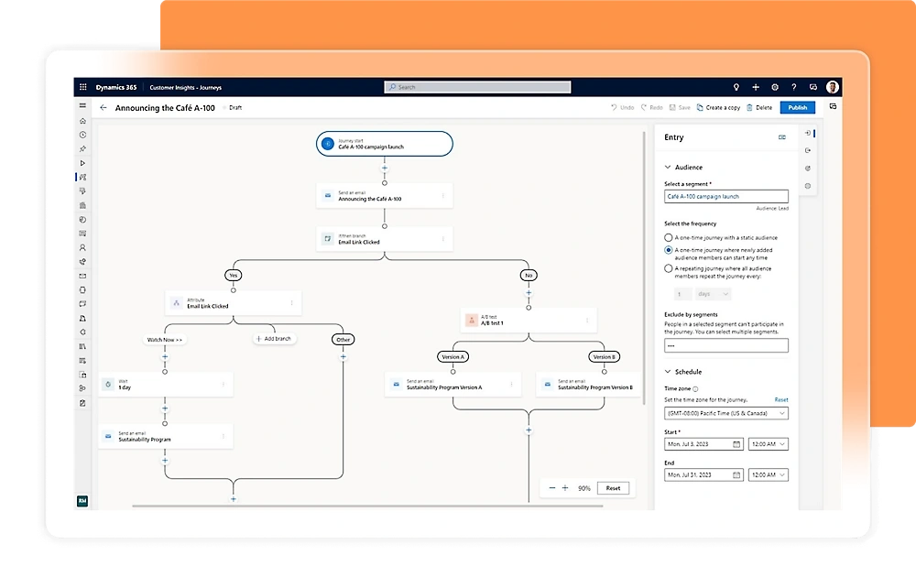
Task: Open the days unit dropdown
Action: click(x=713, y=294)
